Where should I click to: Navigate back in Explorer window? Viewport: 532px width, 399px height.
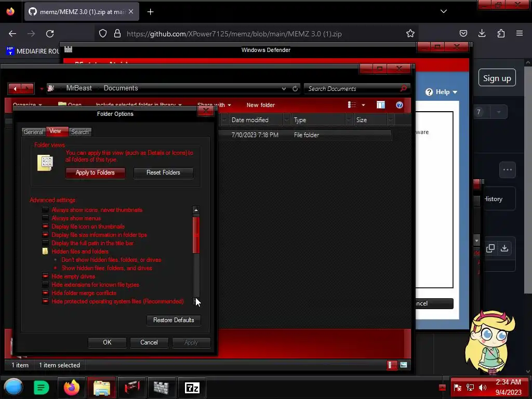coord(15,88)
